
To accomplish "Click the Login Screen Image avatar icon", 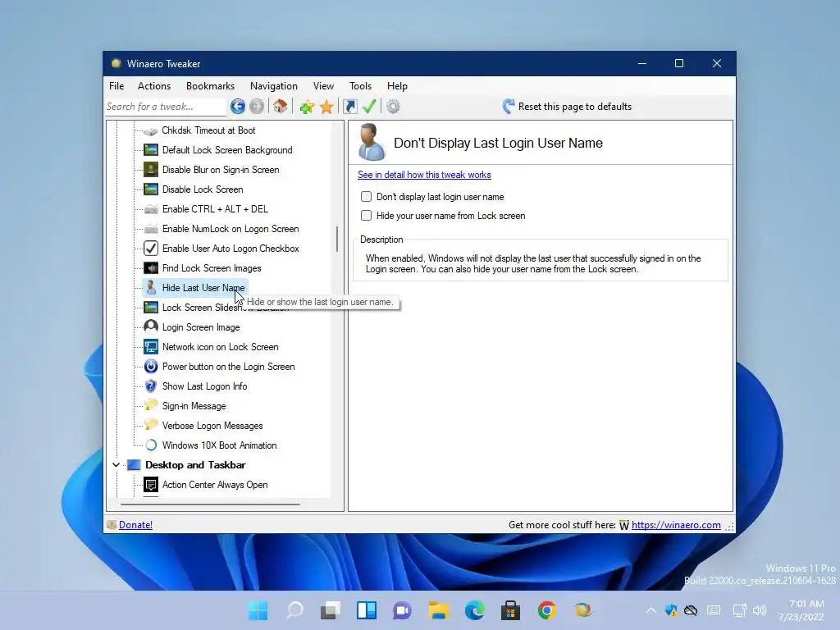I will [x=151, y=326].
